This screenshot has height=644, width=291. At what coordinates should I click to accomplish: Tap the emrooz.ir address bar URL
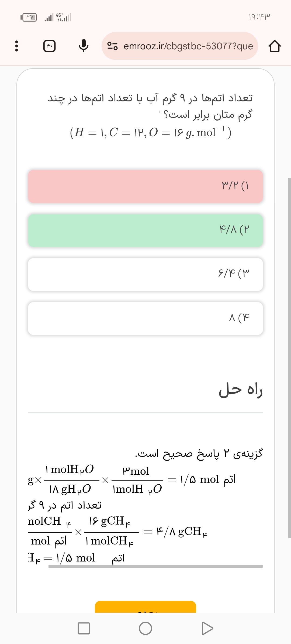pos(188,46)
